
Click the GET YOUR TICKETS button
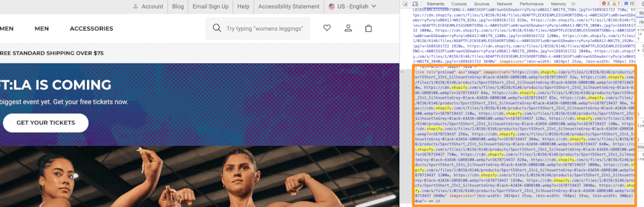[x=46, y=123]
